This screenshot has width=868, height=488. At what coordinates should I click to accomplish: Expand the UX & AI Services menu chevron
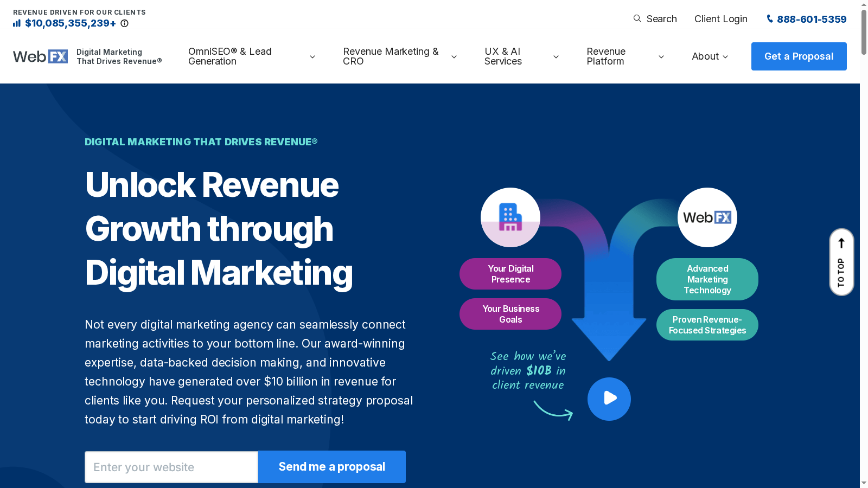click(556, 56)
